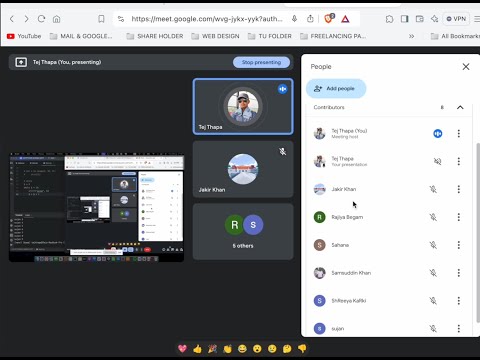Click the thumbs up reaction emoji
The image size is (480, 360).
coord(197,349)
